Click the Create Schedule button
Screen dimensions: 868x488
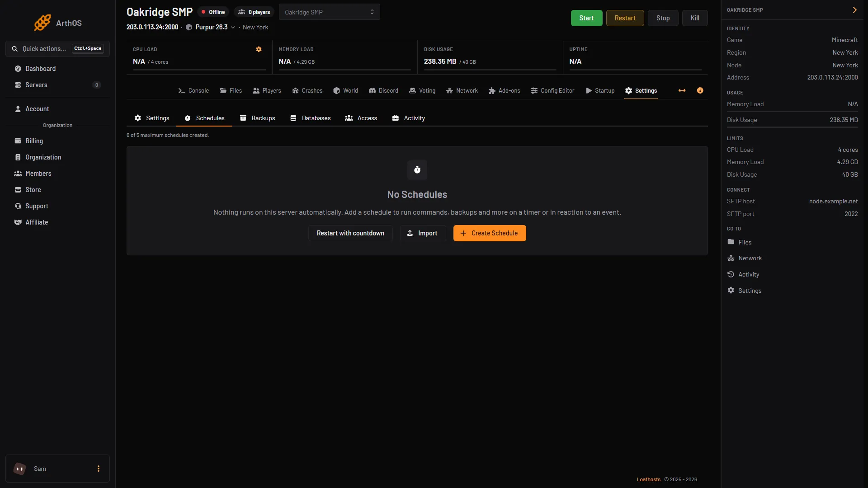click(x=490, y=233)
